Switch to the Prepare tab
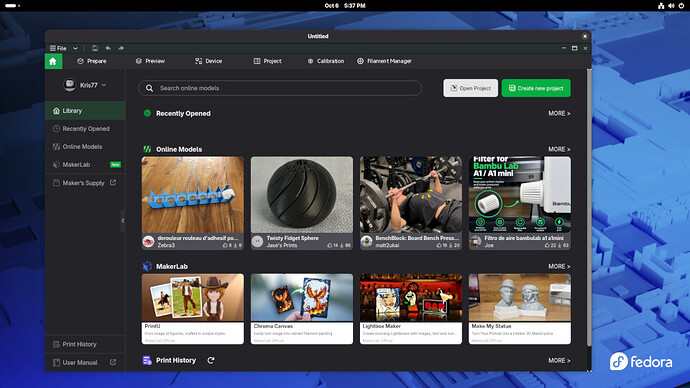The image size is (690, 388). [x=92, y=61]
